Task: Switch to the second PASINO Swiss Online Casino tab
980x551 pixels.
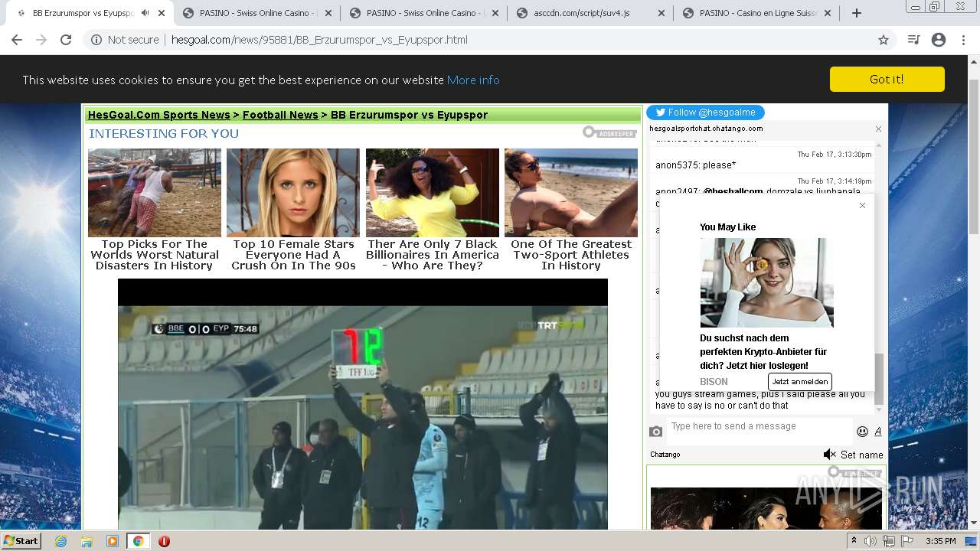Action: [x=256, y=13]
